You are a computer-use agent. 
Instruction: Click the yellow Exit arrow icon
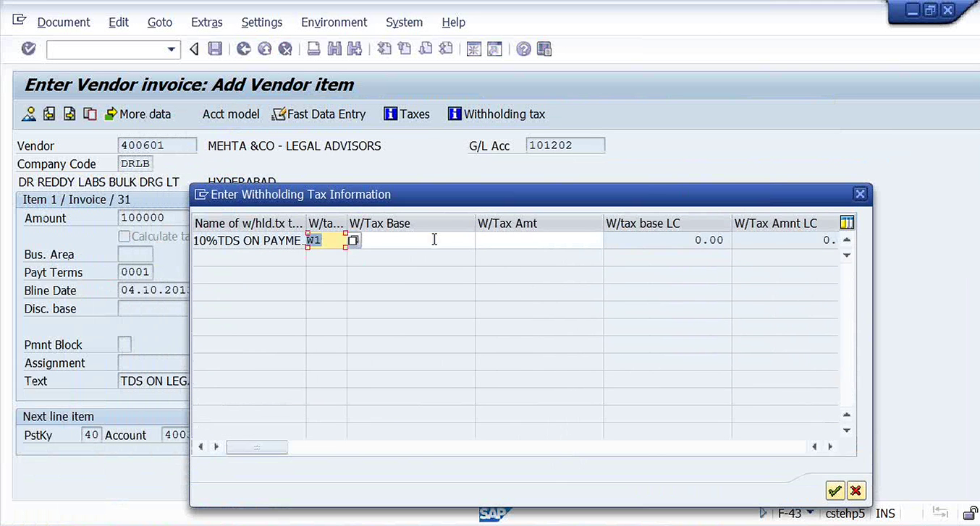tap(265, 49)
